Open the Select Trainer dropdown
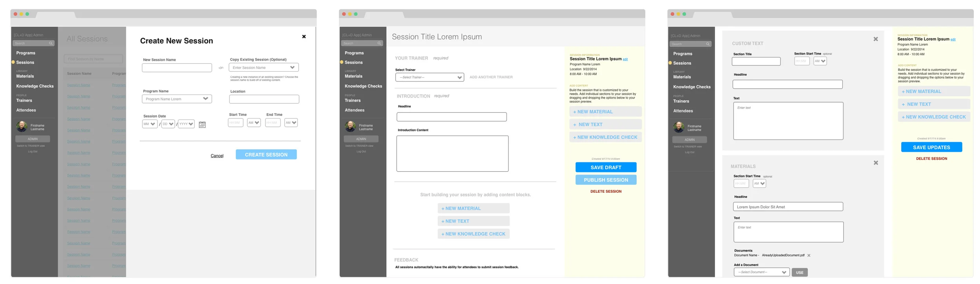Image resolution: width=980 pixels, height=284 pixels. [430, 77]
